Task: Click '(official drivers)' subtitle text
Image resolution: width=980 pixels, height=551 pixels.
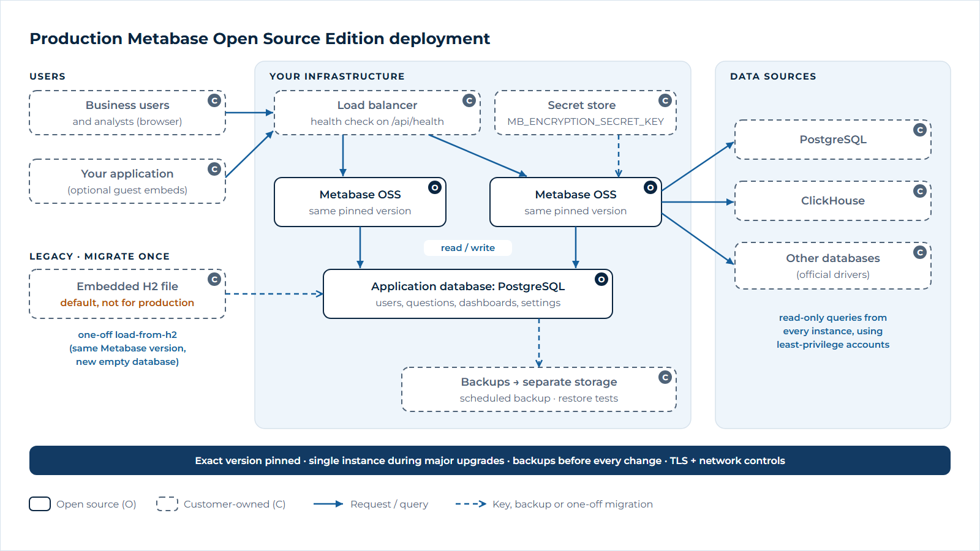Action: pos(833,274)
